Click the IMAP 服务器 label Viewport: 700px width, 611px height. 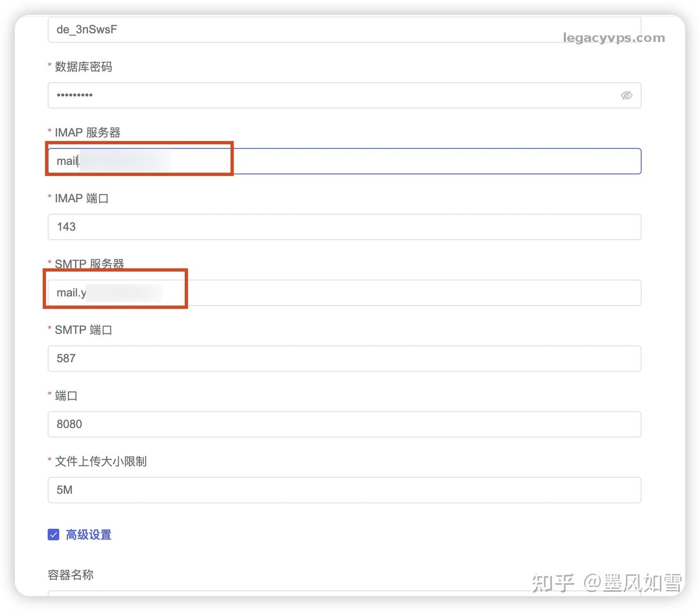coord(87,132)
